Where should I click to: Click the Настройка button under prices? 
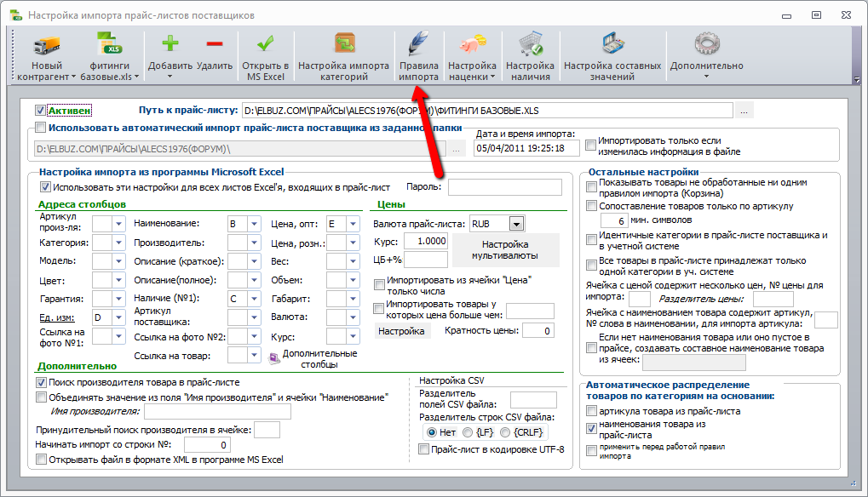[x=402, y=331]
